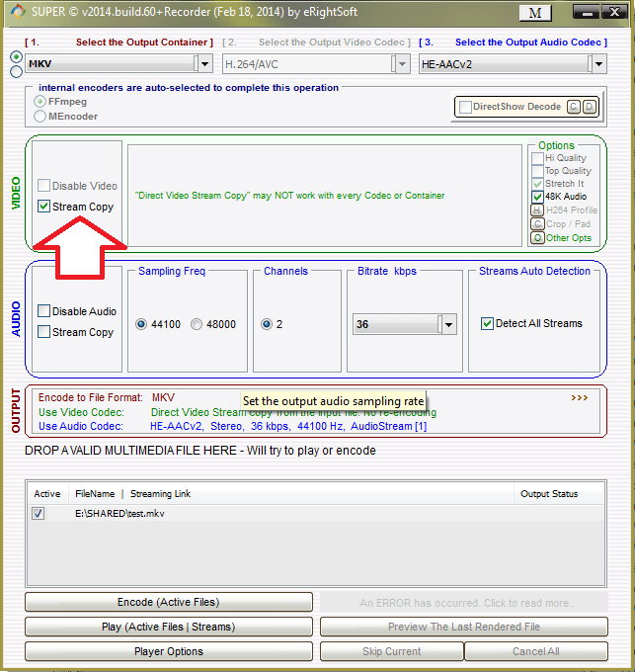Click the SUPER app icon in title bar

pyautogui.click(x=10, y=12)
